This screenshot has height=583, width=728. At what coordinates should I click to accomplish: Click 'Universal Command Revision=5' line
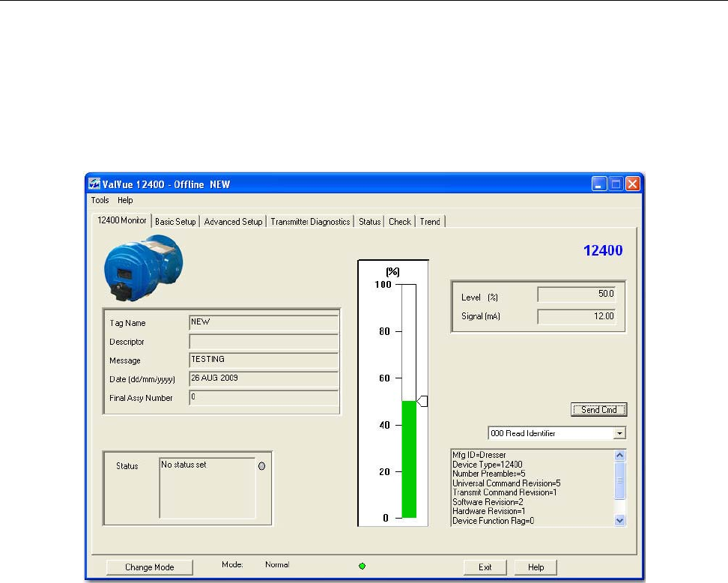pyautogui.click(x=506, y=483)
